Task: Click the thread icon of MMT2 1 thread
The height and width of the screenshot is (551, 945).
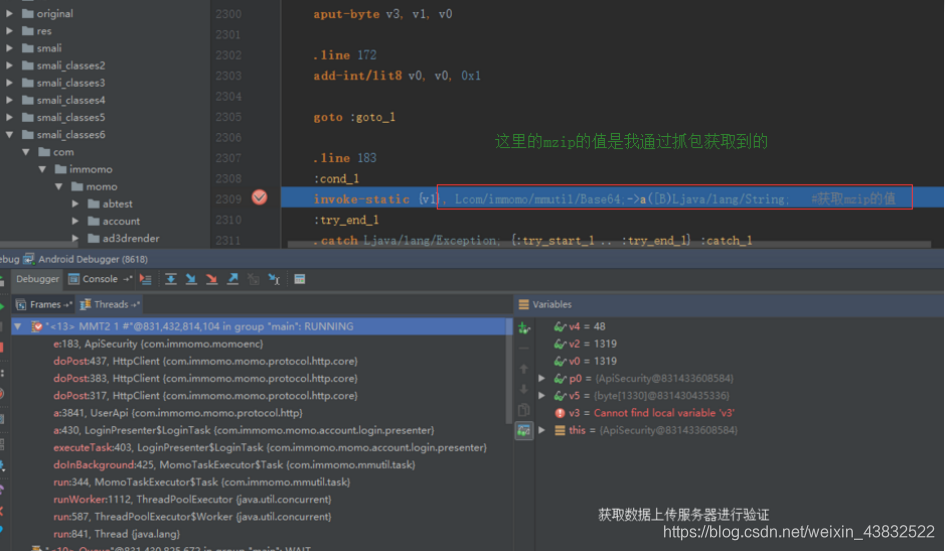Action: click(37, 326)
